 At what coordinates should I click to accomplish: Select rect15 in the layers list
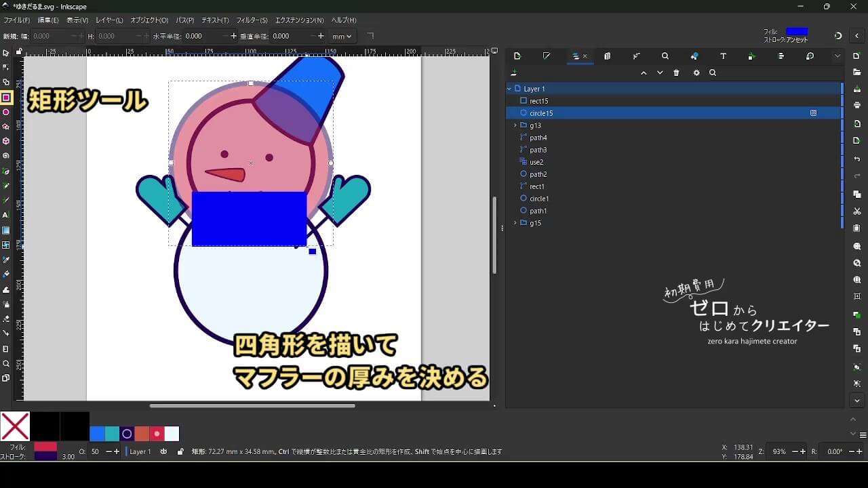[x=538, y=101]
